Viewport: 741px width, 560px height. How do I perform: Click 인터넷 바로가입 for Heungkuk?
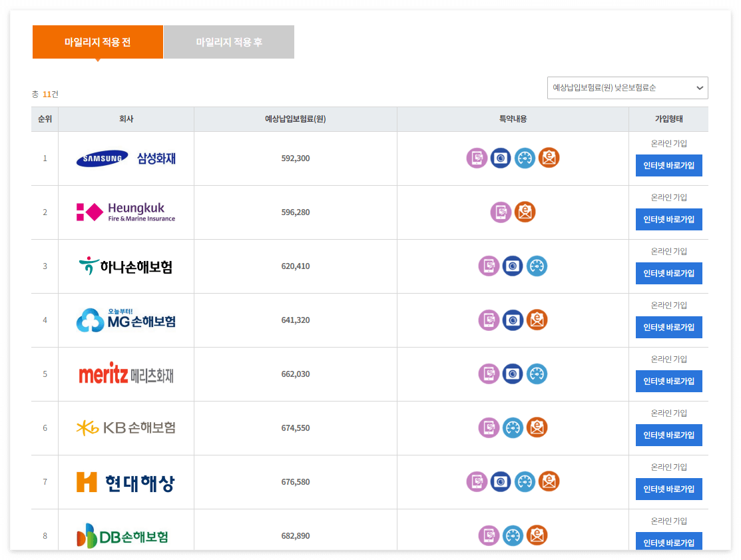(668, 219)
